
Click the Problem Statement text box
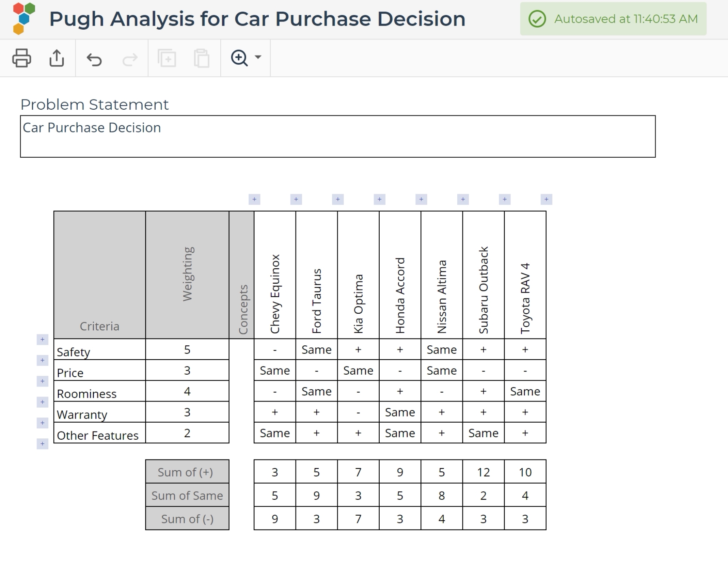click(338, 137)
